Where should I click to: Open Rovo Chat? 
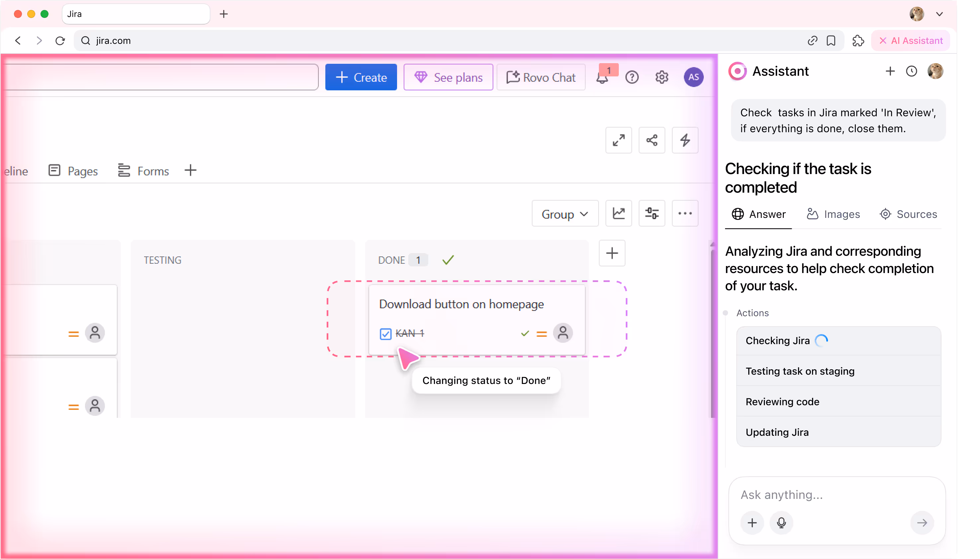point(541,77)
